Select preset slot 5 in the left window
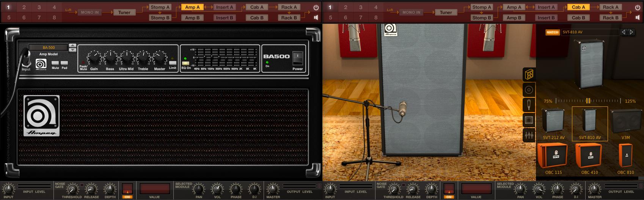This screenshot has height=200, width=644. point(9,17)
